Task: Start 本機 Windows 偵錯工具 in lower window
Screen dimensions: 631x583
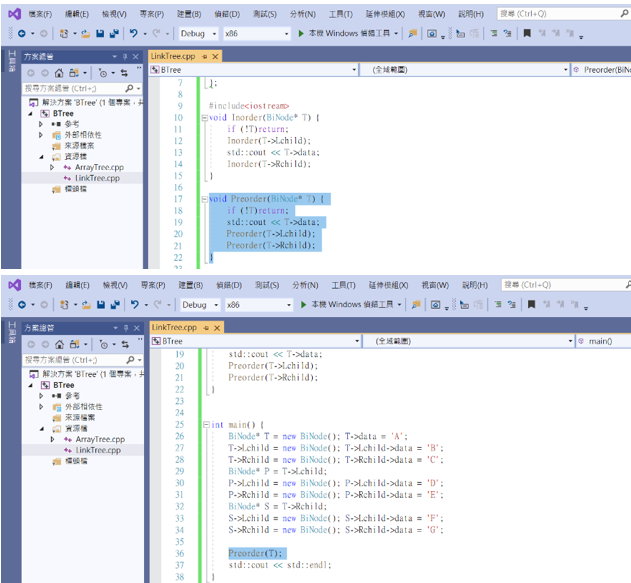Action: coord(347,305)
